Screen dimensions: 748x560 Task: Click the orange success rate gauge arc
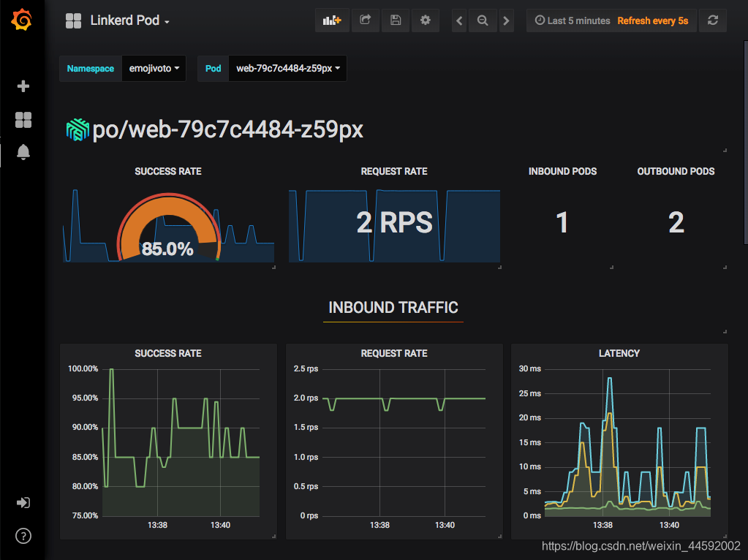[168, 205]
